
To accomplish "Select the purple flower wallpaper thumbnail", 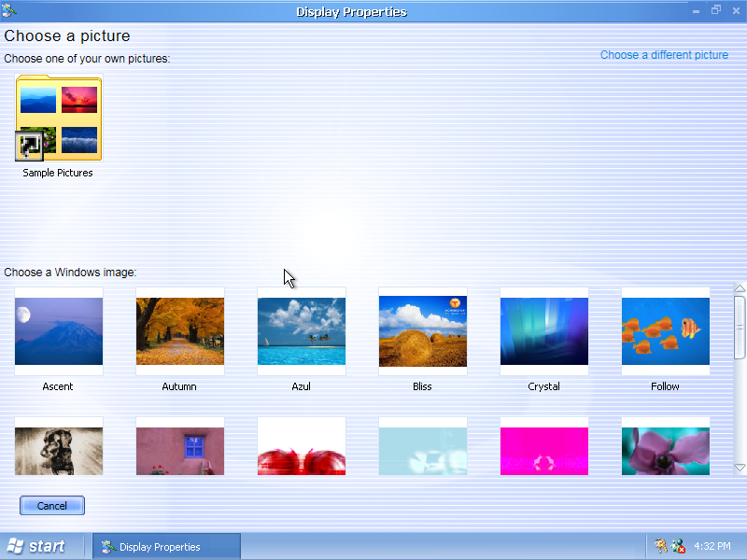I will (x=666, y=446).
